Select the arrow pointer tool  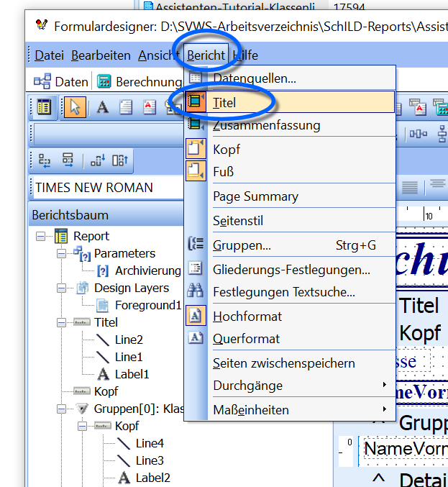pyautogui.click(x=75, y=107)
